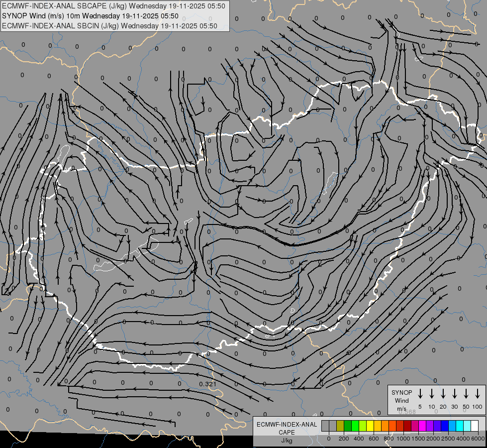This screenshot has height=448, width=487.
Task: Click the 5 m/s wind arrow in legend
Action: 420,394
